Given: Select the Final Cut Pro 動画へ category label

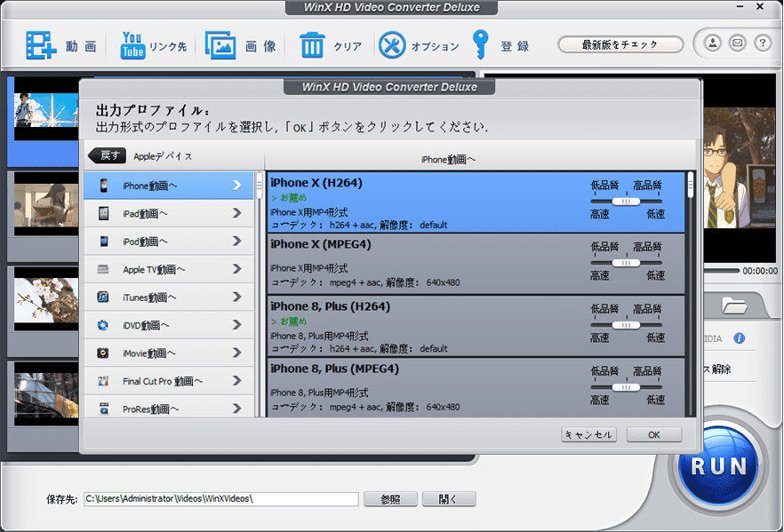Looking at the screenshot, I should tap(163, 382).
